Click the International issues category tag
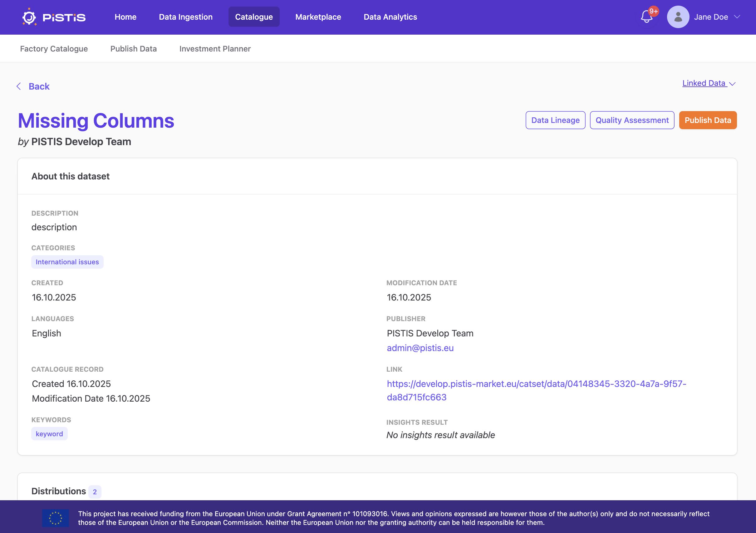The width and height of the screenshot is (756, 533). point(67,262)
